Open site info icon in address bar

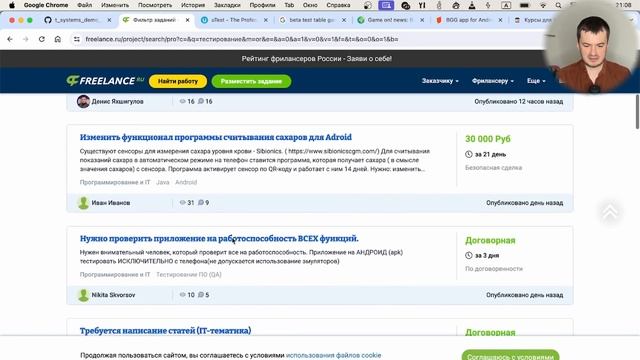pyautogui.click(x=76, y=39)
